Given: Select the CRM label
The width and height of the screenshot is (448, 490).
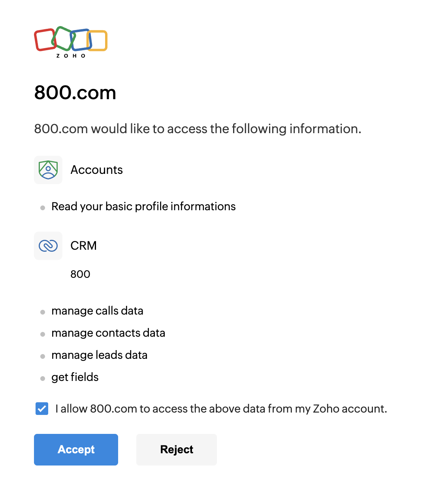Looking at the screenshot, I should (x=83, y=246).
